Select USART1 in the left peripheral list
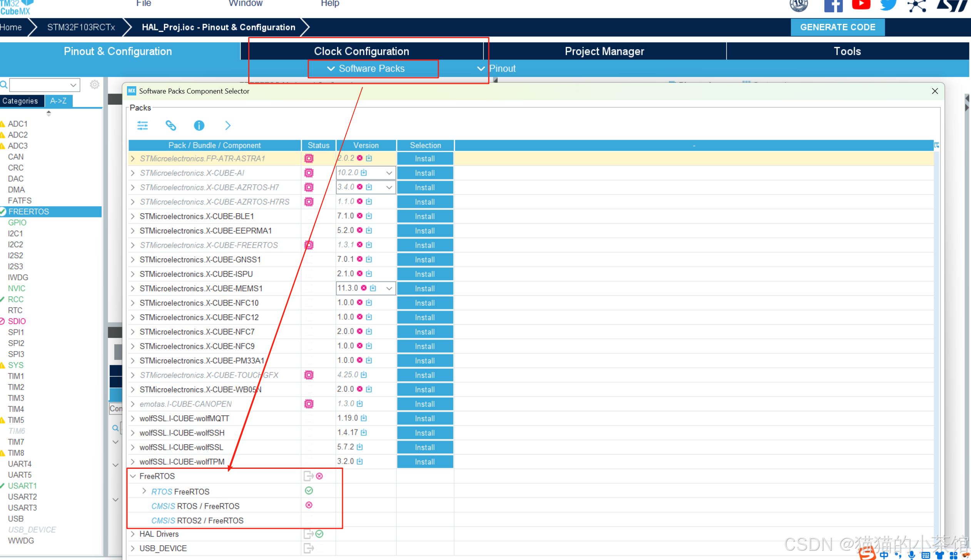971x560 pixels. point(22,486)
